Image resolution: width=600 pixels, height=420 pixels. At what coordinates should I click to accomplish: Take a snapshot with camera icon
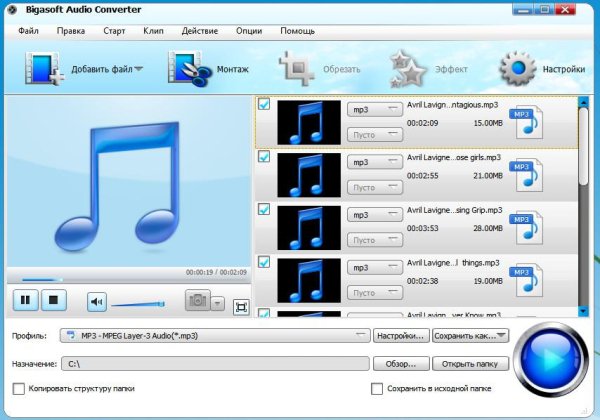pyautogui.click(x=197, y=300)
